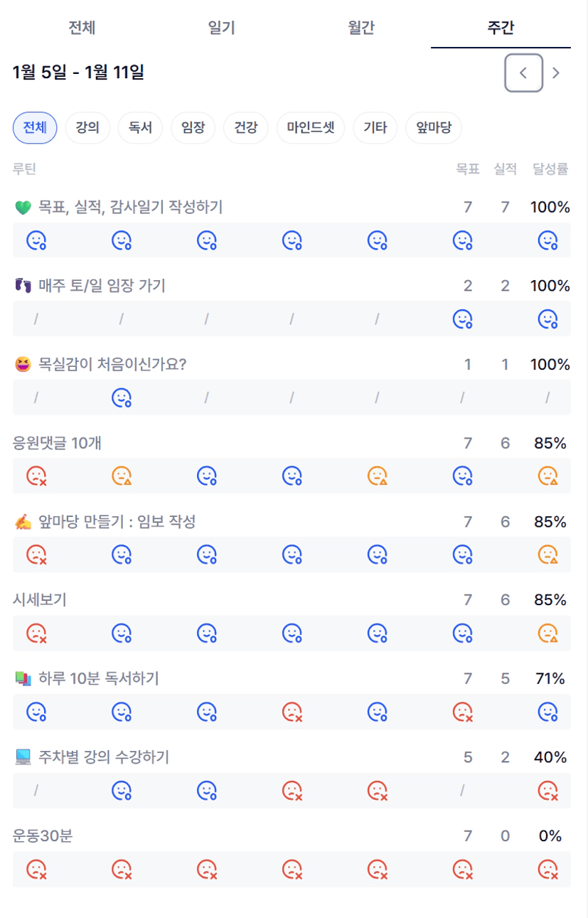This screenshot has width=588, height=918.
Task: Filter routines by 강의 category
Action: [x=87, y=128]
